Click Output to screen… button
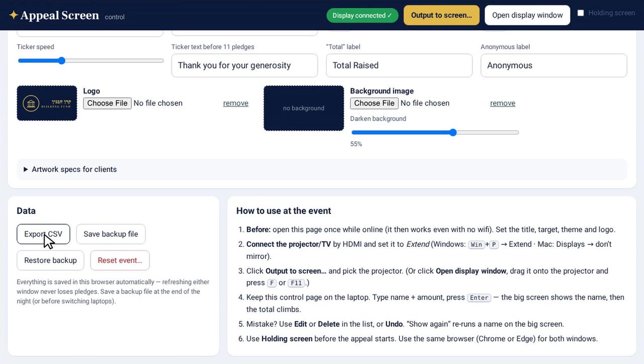 pos(441,15)
